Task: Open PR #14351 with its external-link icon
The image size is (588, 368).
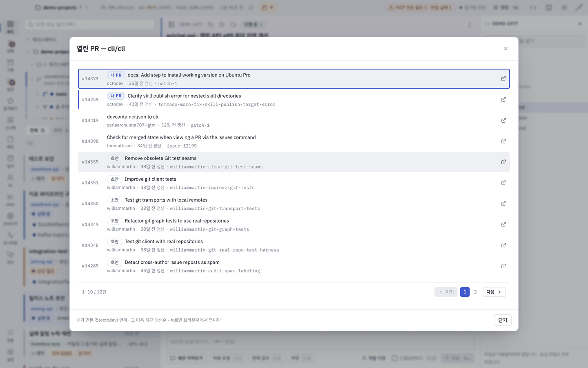Action: pyautogui.click(x=503, y=183)
